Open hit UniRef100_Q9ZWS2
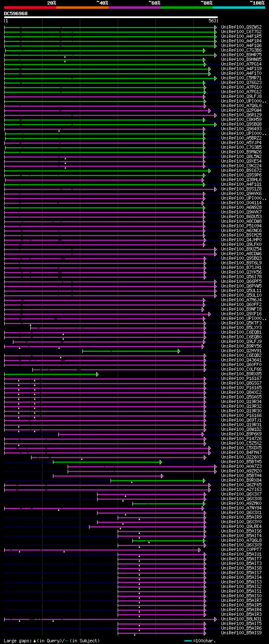Image resolution: width=269 pixels, height=644 pixels. pyautogui.click(x=241, y=27)
